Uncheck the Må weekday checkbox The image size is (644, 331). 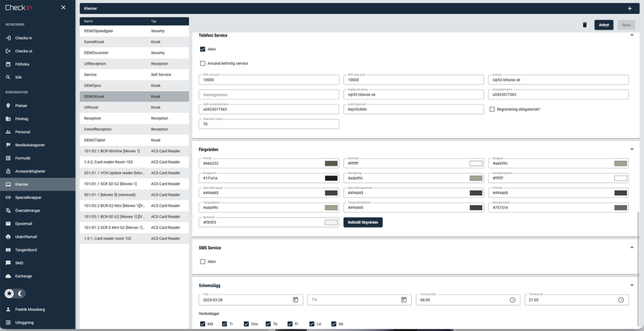[203, 324]
